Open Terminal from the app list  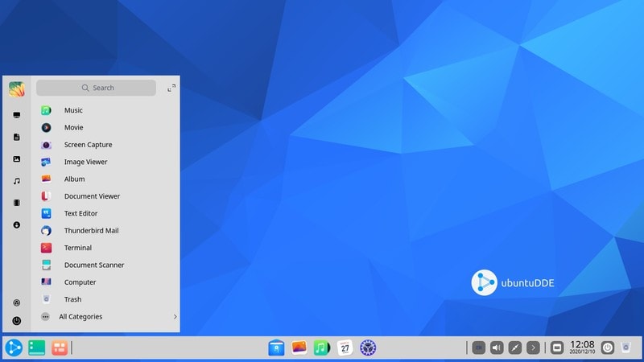pyautogui.click(x=105, y=248)
